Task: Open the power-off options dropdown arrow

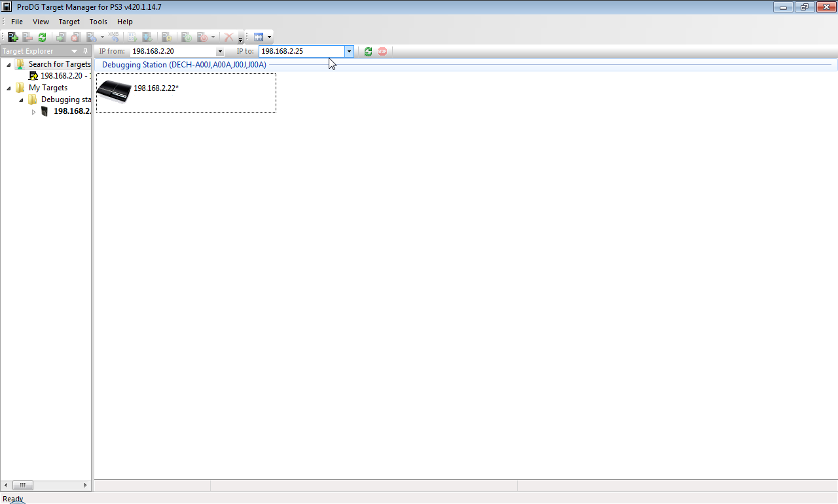Action: click(213, 37)
